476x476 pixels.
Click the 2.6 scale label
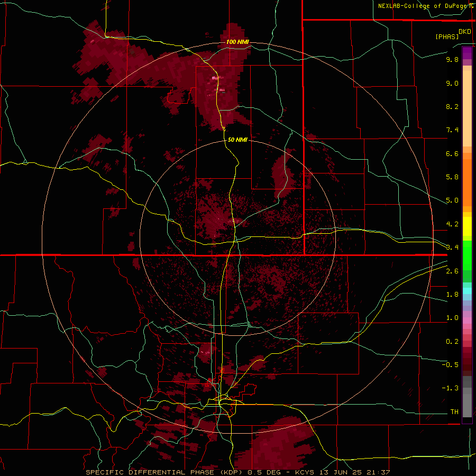click(452, 271)
